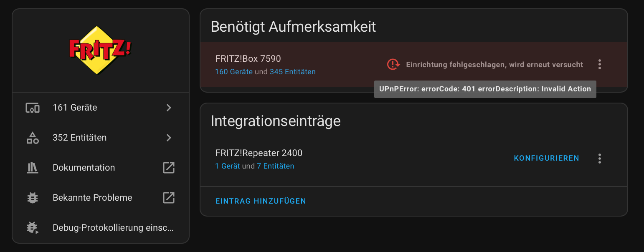
Task: Open the 1 Gerät link under FRITZ!Repeater
Action: (x=227, y=166)
